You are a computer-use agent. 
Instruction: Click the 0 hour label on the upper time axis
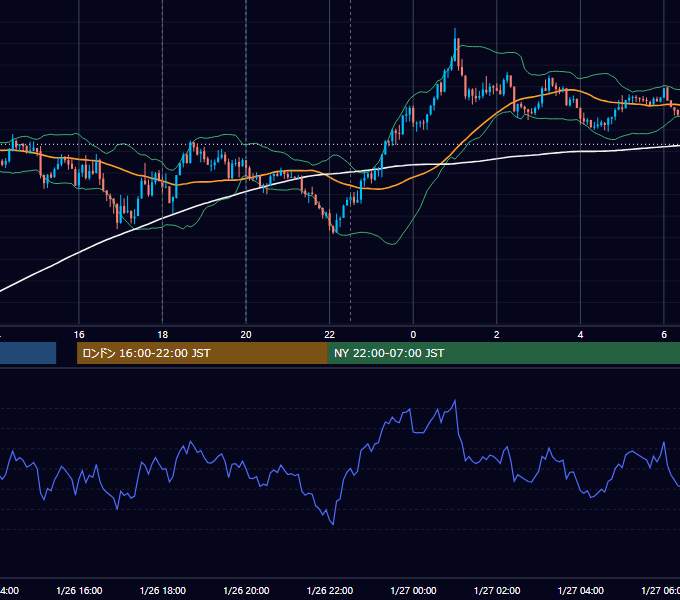tap(413, 335)
